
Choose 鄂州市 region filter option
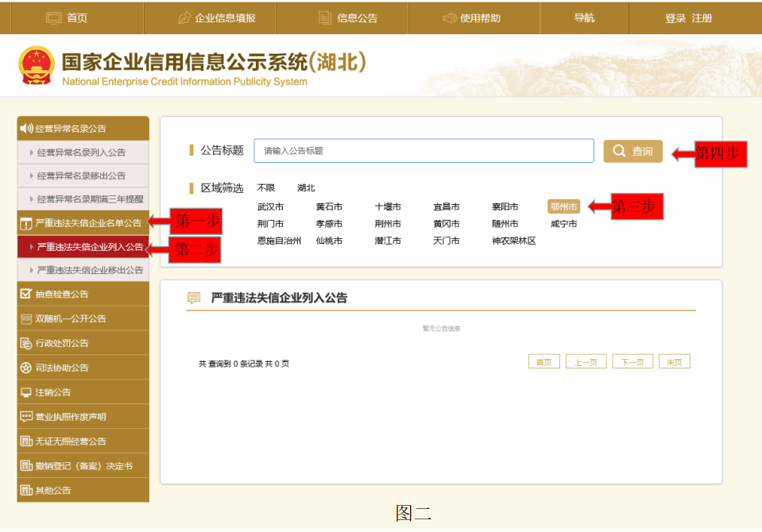point(563,206)
